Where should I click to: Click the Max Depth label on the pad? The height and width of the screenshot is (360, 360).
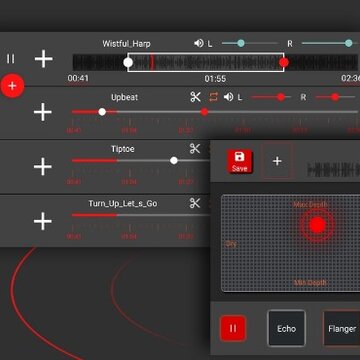310,204
